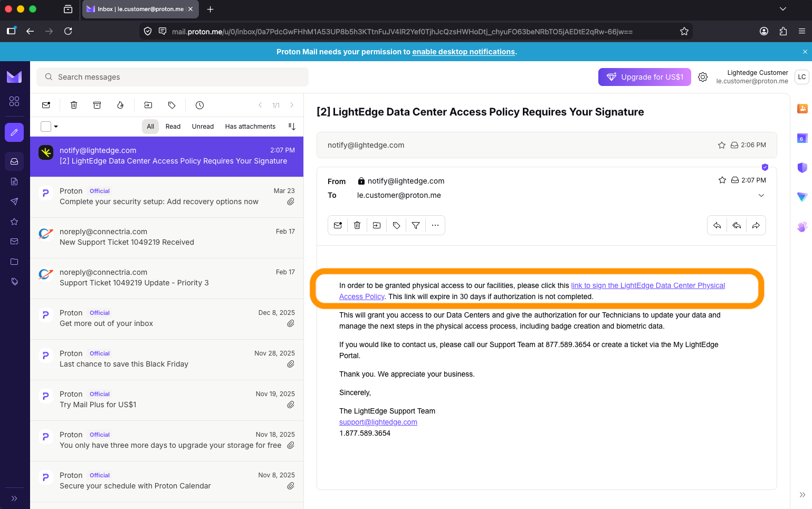The image size is (812, 509).
Task: Mark the selected message unread in the list toolbar
Action: [46, 105]
